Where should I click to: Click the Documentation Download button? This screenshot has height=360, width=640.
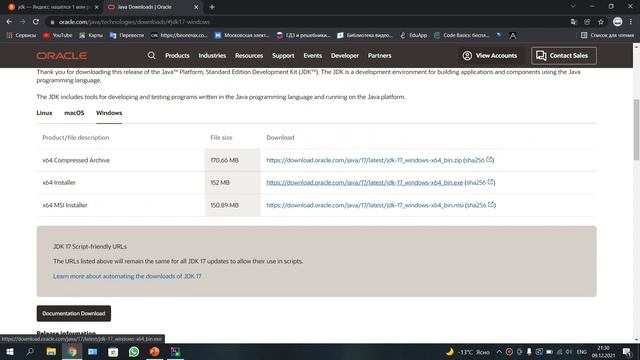click(73, 313)
